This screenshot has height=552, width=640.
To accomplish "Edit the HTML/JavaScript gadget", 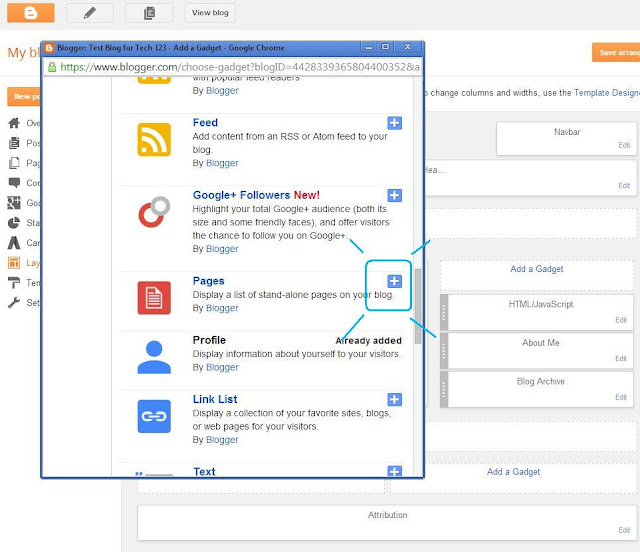I will (x=621, y=320).
